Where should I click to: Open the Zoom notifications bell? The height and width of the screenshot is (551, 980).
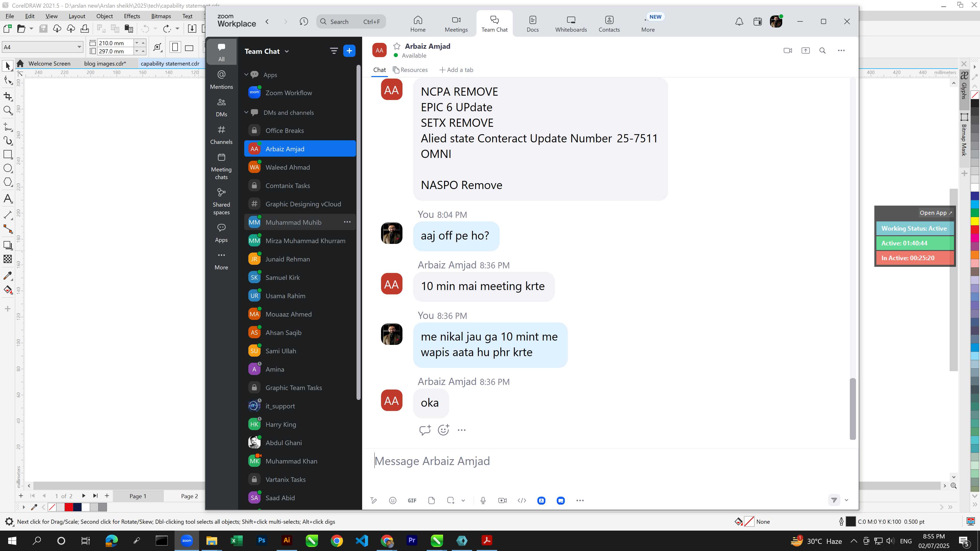click(739, 22)
